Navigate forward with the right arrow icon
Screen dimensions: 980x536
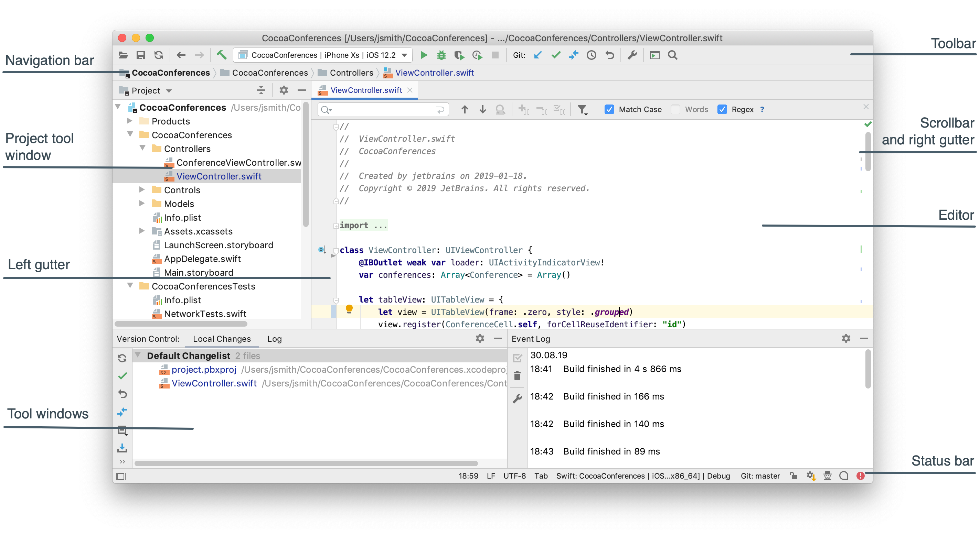[199, 55]
